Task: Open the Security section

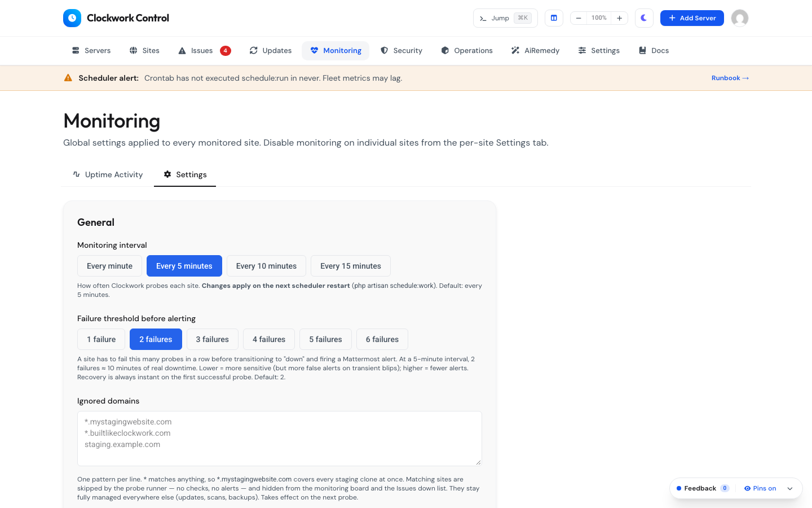Action: click(401, 51)
